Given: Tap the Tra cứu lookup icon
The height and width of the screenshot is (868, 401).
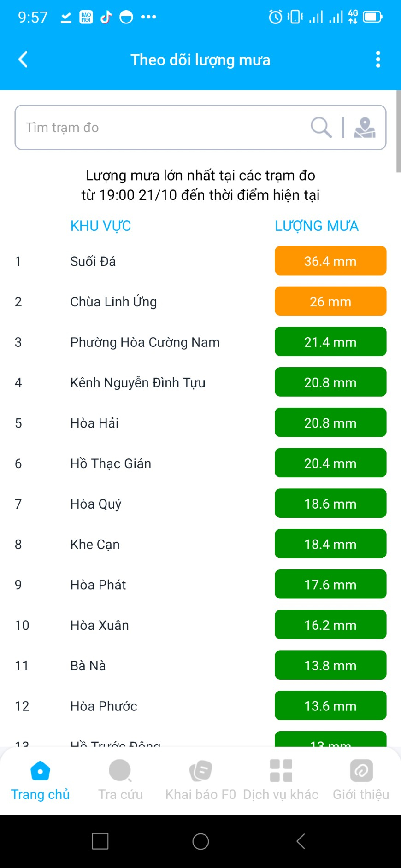Looking at the screenshot, I should coord(120,771).
